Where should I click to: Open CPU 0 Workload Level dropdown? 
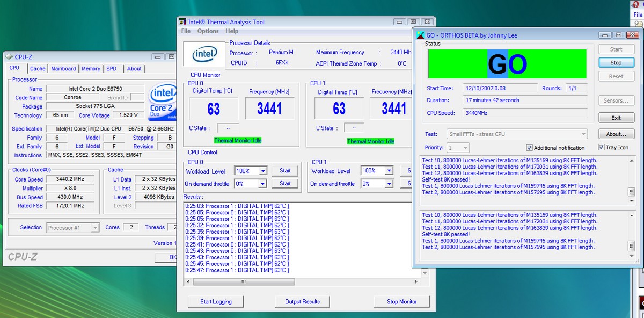click(x=263, y=171)
